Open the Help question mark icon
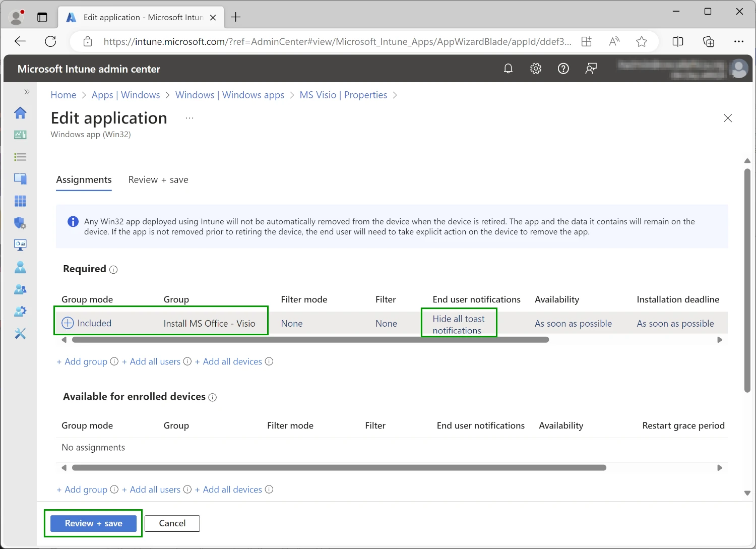 pos(563,69)
